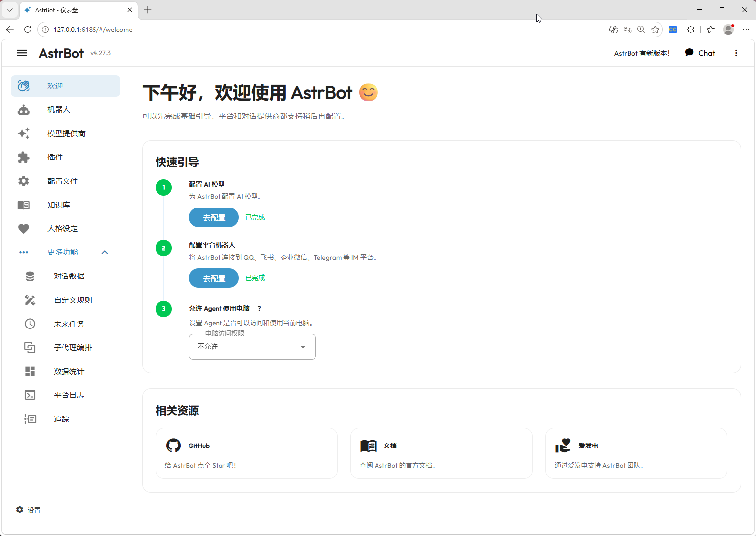
Task: Reload the page with refresh button
Action: click(28, 30)
